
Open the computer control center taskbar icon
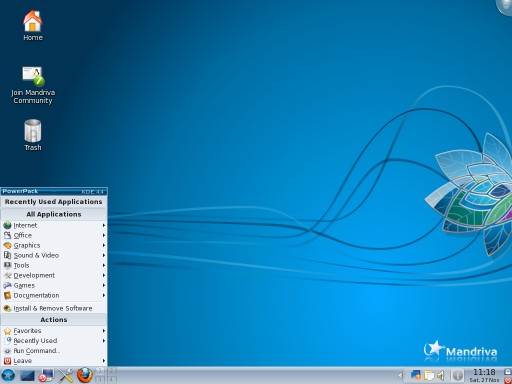coord(47,375)
